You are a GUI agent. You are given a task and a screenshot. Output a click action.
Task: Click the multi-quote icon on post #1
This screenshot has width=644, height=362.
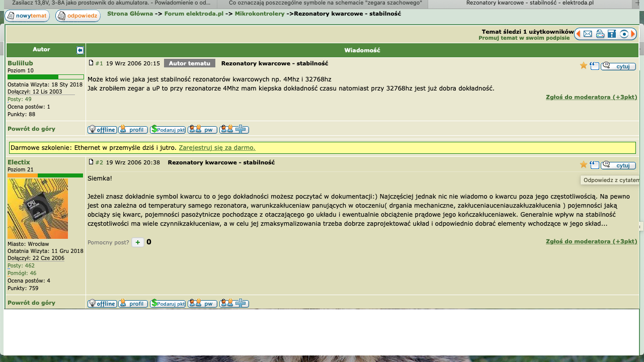pos(595,66)
